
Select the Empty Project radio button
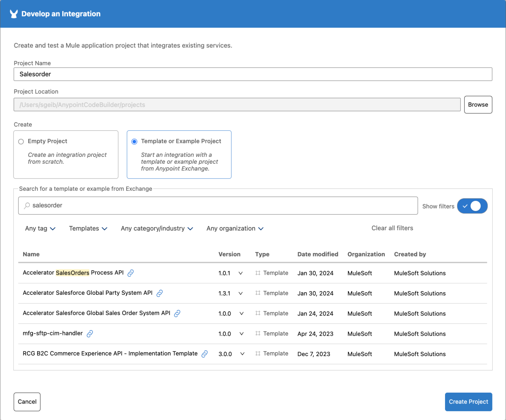coord(21,141)
